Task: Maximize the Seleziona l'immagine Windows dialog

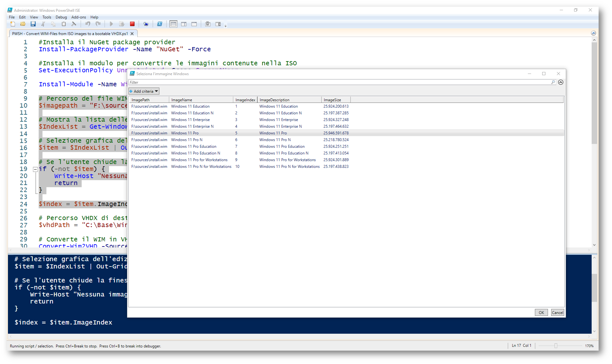Action: tap(544, 74)
